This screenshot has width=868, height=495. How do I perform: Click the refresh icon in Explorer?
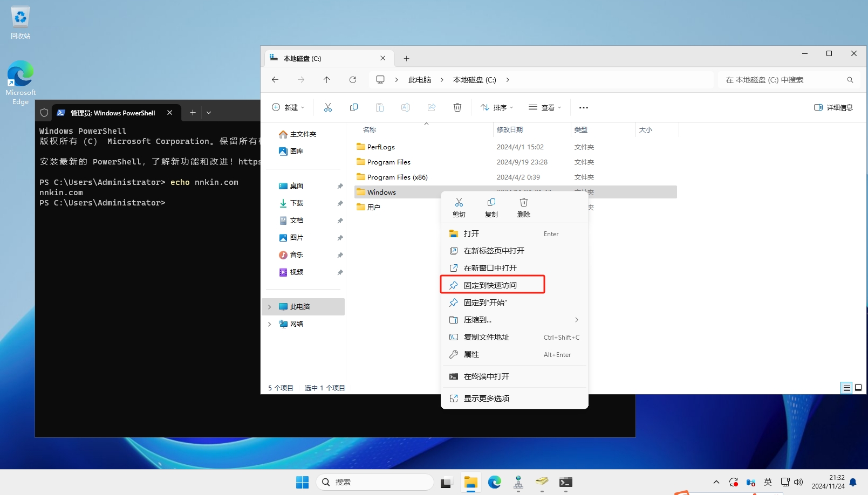coord(353,80)
